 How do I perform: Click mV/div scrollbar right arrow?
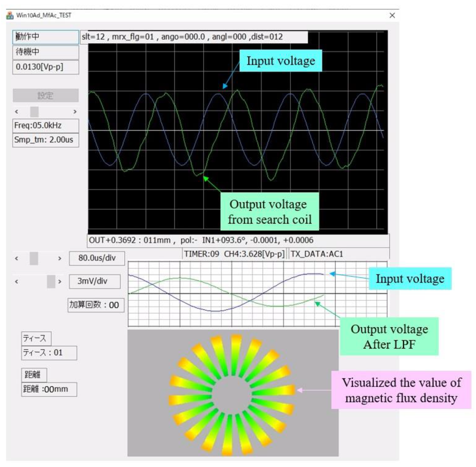[60, 281]
